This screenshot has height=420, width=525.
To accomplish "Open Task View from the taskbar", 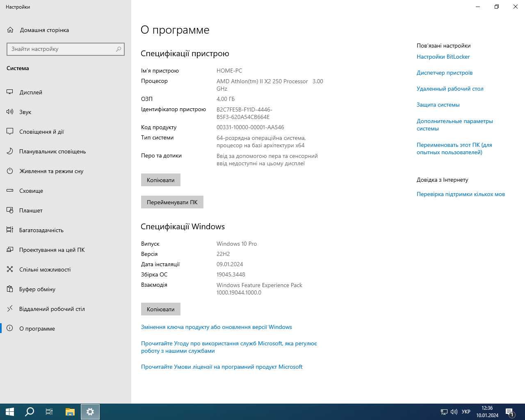I will coord(49,412).
